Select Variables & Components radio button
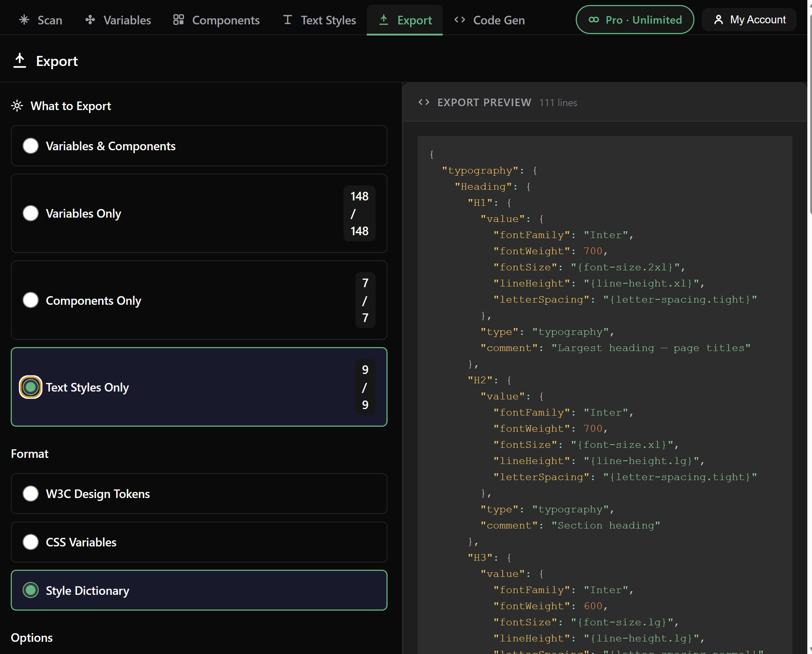The width and height of the screenshot is (812, 654). point(30,146)
